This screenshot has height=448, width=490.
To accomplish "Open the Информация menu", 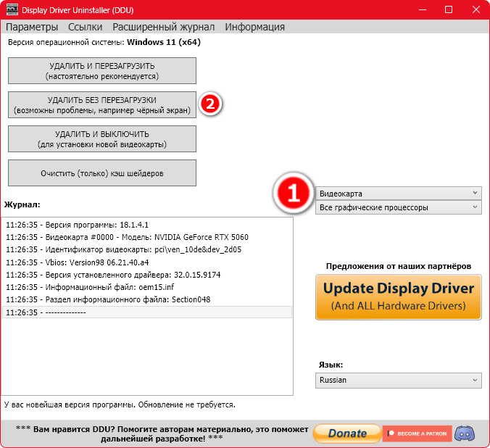I will pyautogui.click(x=254, y=27).
